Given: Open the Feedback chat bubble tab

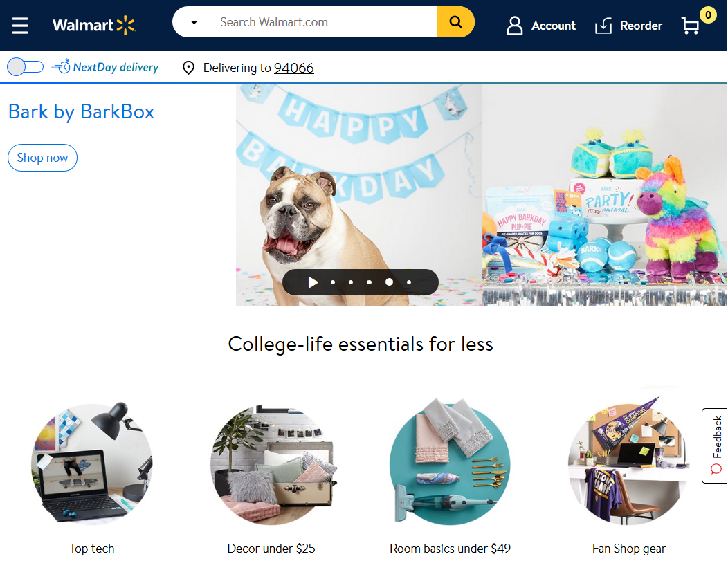Looking at the screenshot, I should tap(716, 445).
